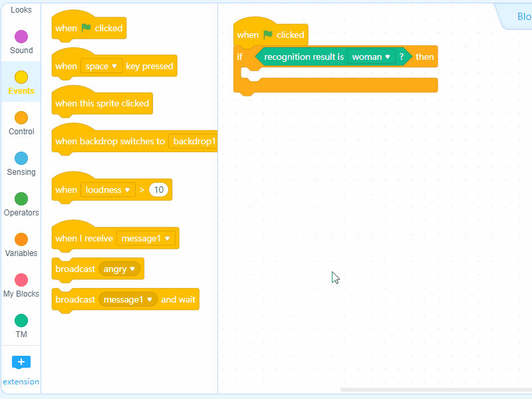Open the message1 dropdown in when I receive
532x399 pixels.
(146, 238)
